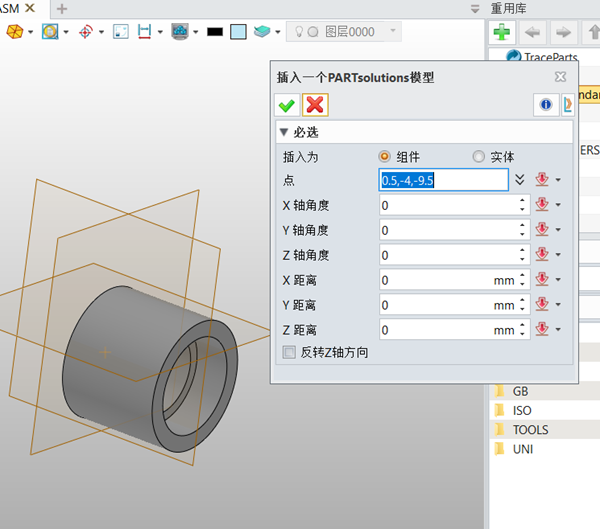Click the dimension measure icon
The width and height of the screenshot is (600, 529).
point(144,31)
